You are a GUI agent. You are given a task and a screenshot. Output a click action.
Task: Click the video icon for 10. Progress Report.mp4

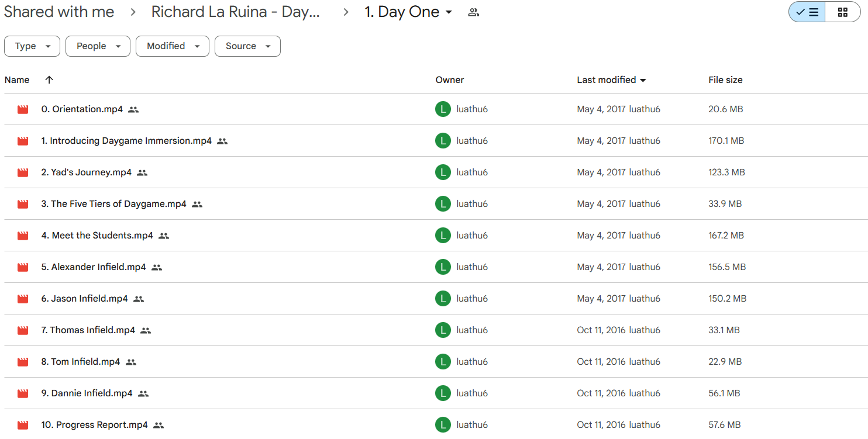click(23, 425)
